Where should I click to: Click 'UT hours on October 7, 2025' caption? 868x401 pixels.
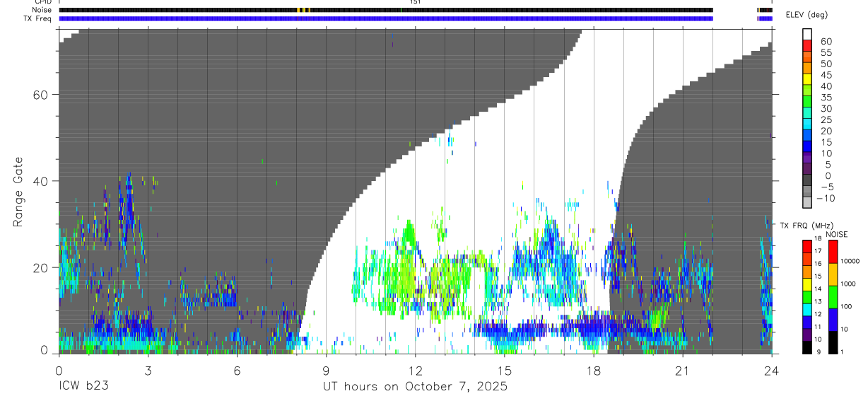click(415, 386)
